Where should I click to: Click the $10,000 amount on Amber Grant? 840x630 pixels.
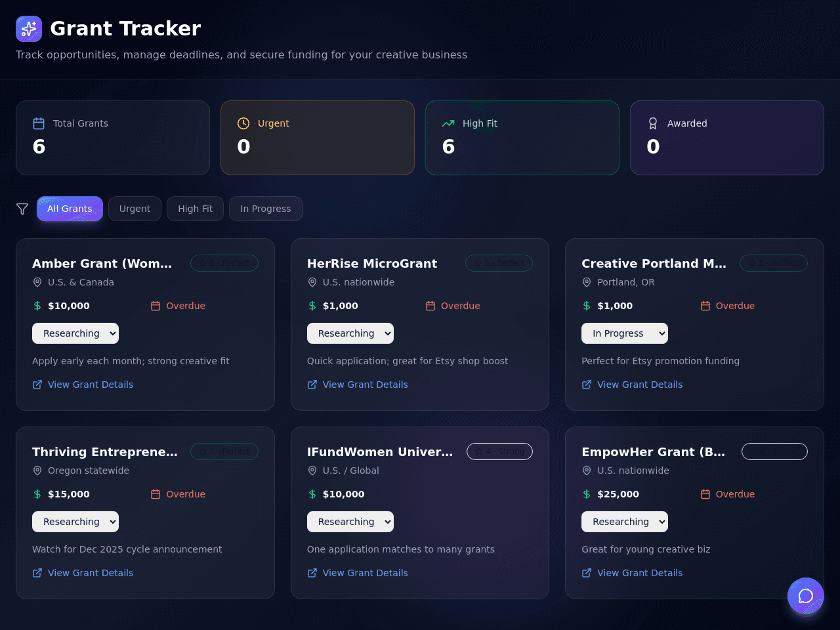tap(69, 306)
